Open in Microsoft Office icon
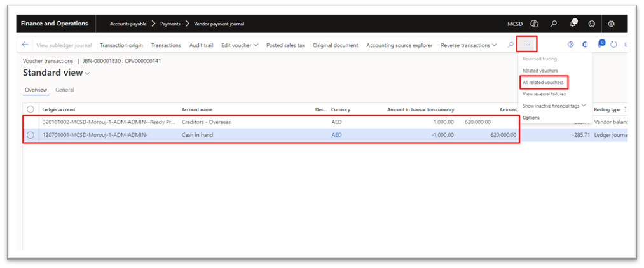 (585, 45)
